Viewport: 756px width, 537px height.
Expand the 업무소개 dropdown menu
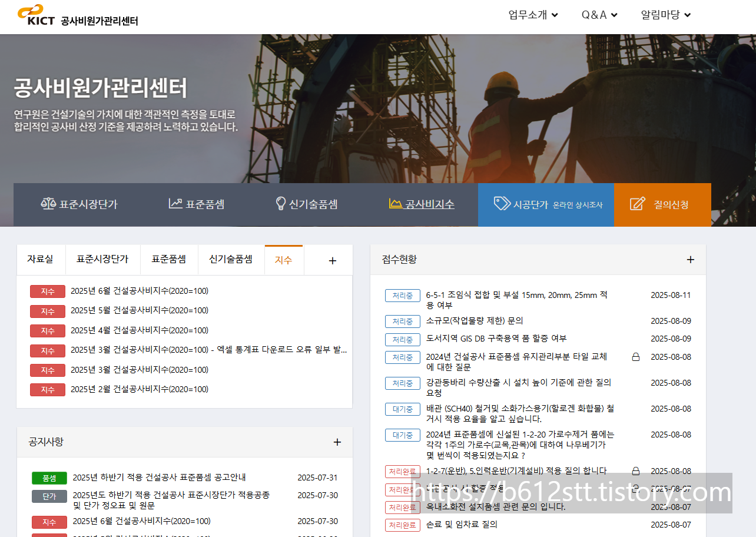533,15
